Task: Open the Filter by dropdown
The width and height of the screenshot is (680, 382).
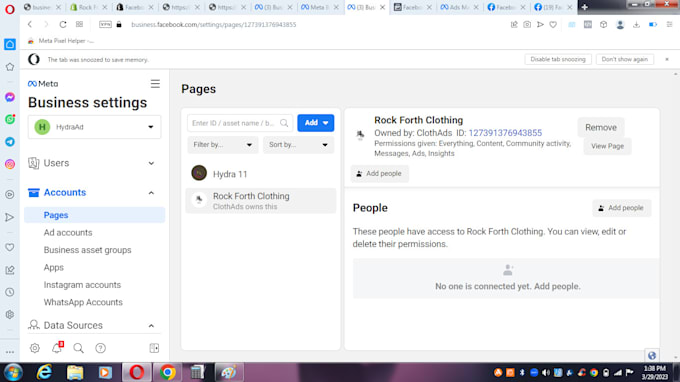Action: (222, 145)
